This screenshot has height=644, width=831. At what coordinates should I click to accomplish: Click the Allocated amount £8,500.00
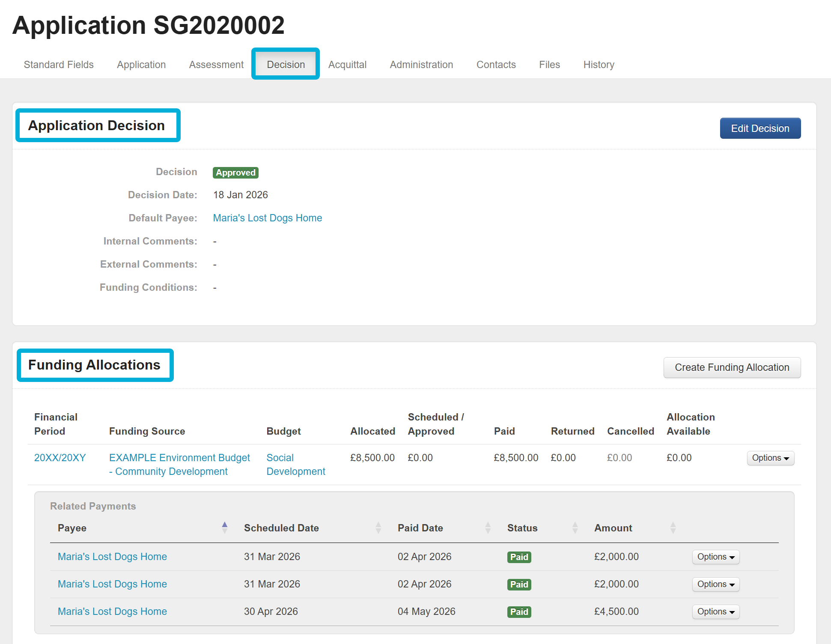click(x=372, y=458)
